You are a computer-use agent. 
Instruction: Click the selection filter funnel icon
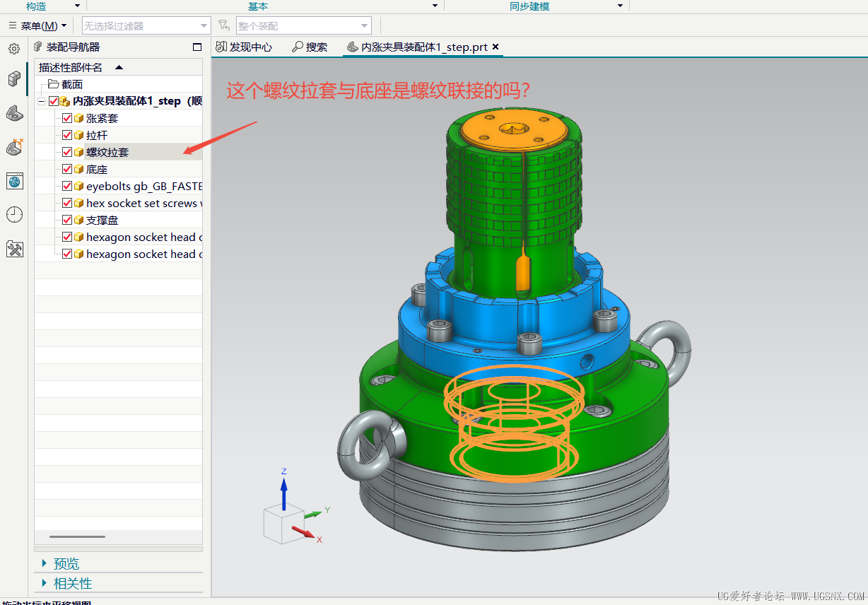click(x=223, y=25)
